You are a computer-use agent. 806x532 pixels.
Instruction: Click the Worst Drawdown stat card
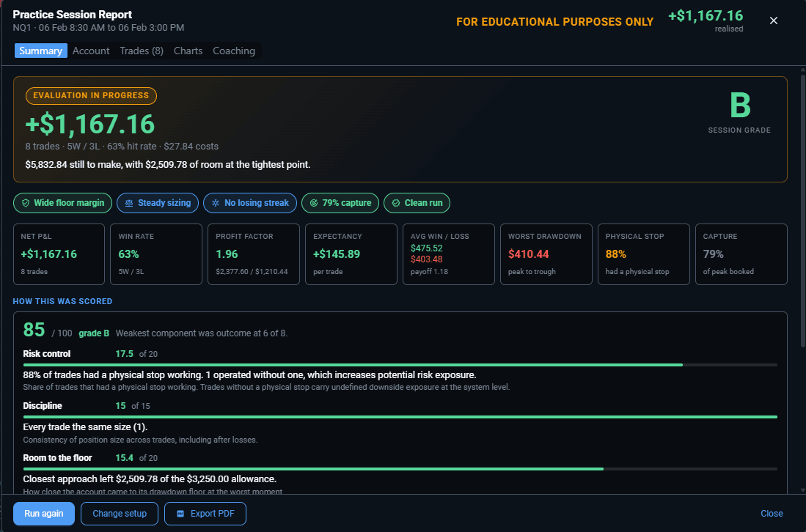coord(546,254)
